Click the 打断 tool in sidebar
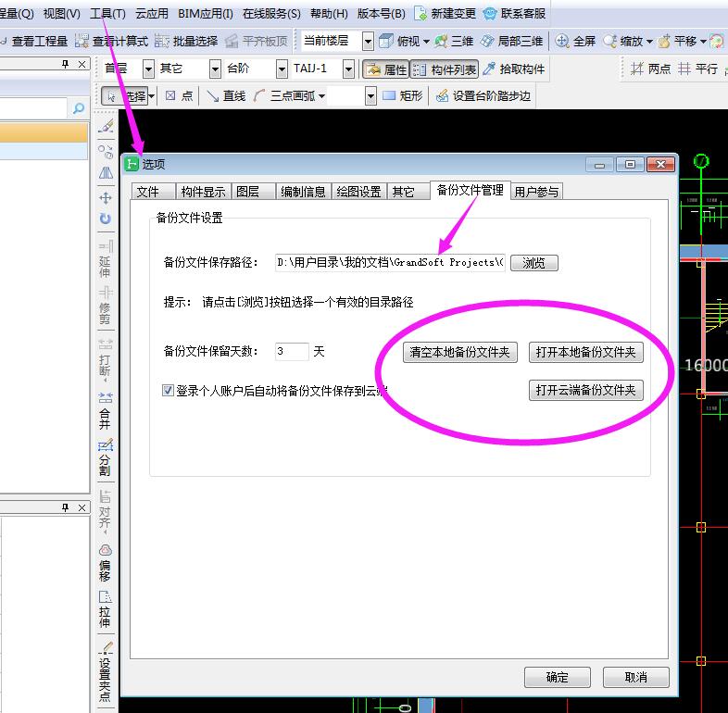 pos(106,358)
